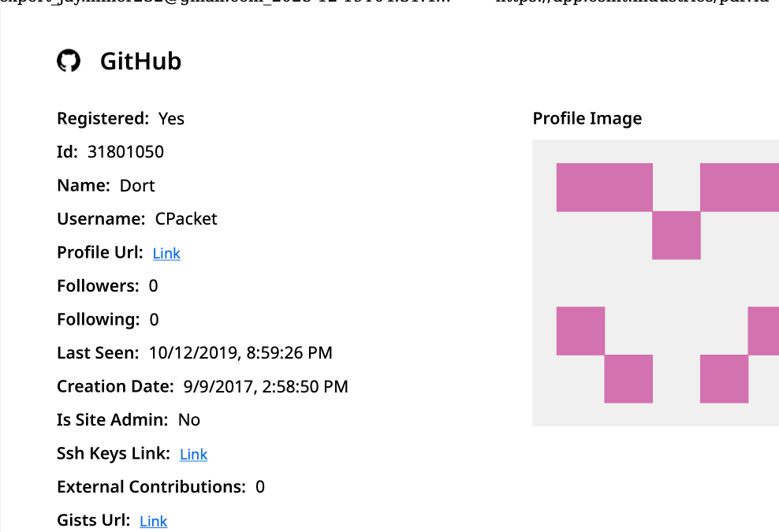This screenshot has height=532, width=779.
Task: Click the pink identicon profile image
Action: (655, 283)
